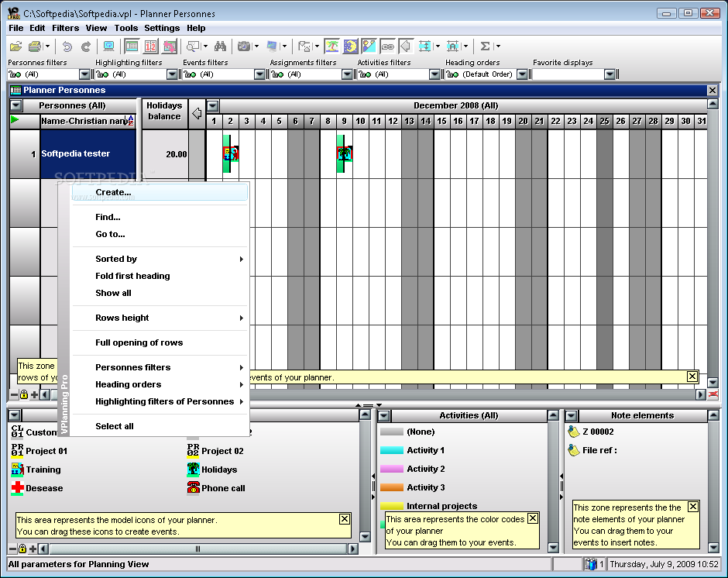Open the Heading orders dropdown
The height and width of the screenshot is (578, 728).
click(522, 74)
